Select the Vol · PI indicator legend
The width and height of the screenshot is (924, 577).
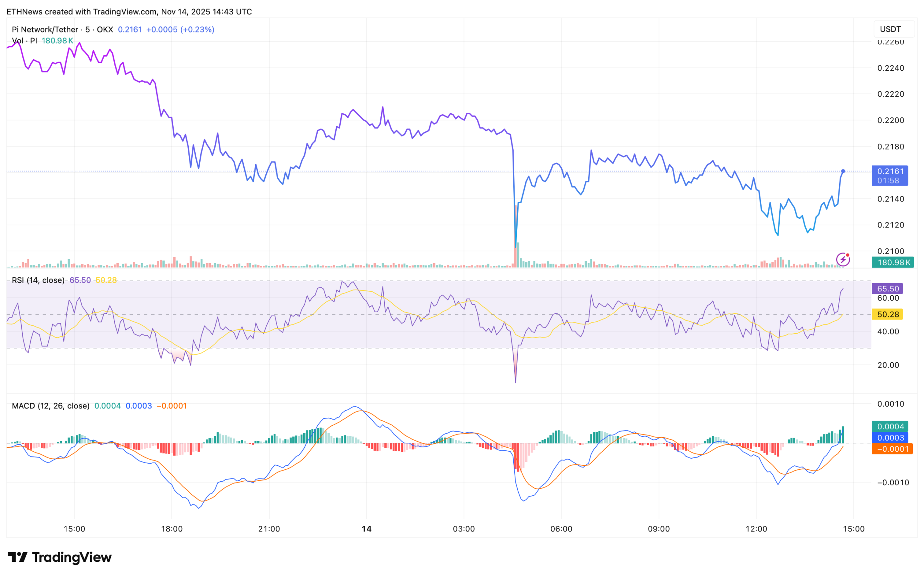(25, 41)
